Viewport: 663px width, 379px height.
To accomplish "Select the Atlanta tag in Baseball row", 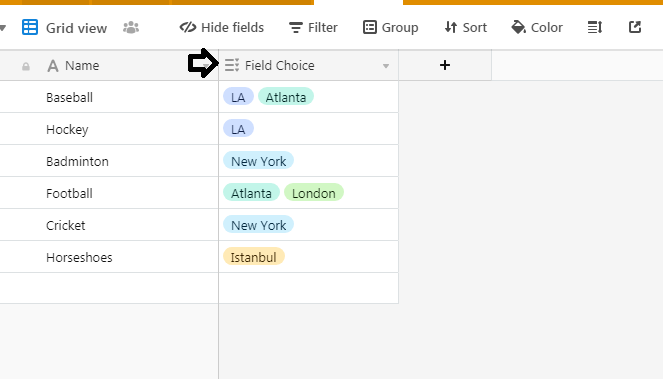I will [x=286, y=97].
